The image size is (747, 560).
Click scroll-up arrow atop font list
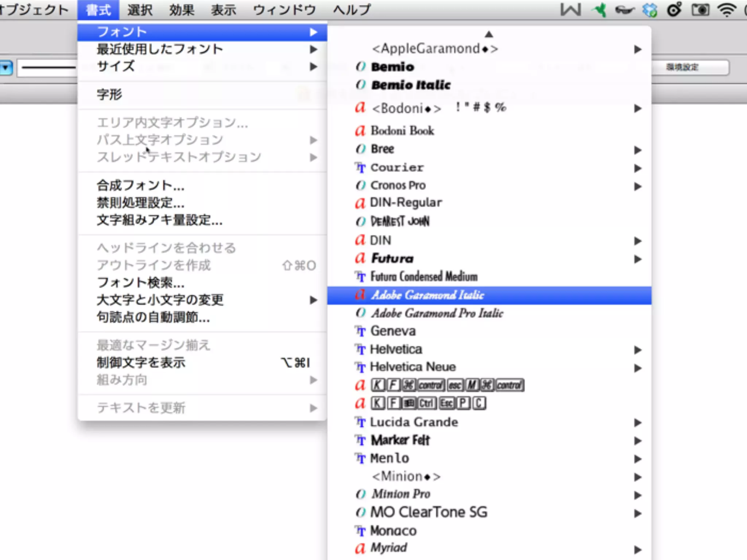click(x=489, y=34)
